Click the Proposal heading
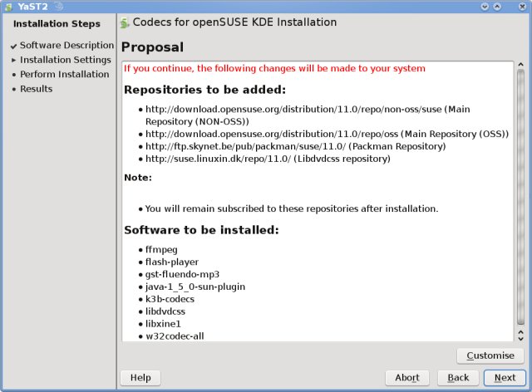Screen dimensions: 532x392 click(x=153, y=47)
